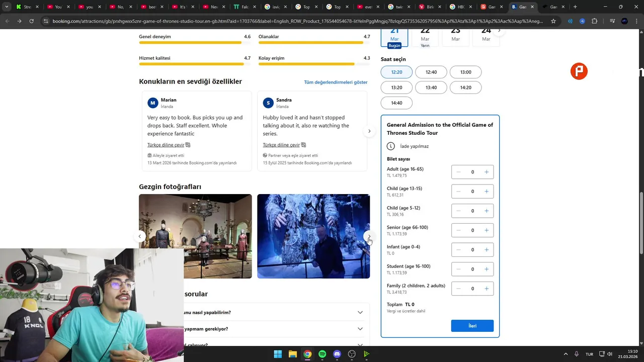Viewport: 644px width, 362px height.
Task: Reload the Booking.com page
Action: (31, 21)
